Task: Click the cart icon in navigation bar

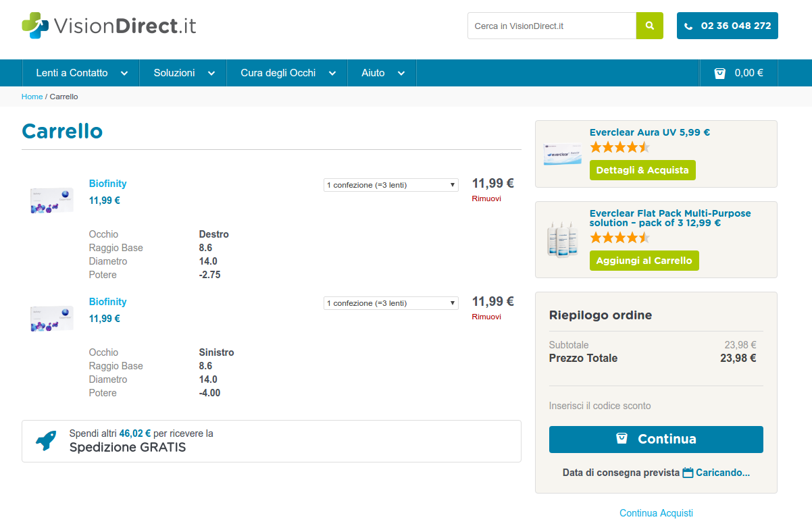Action: [x=720, y=73]
